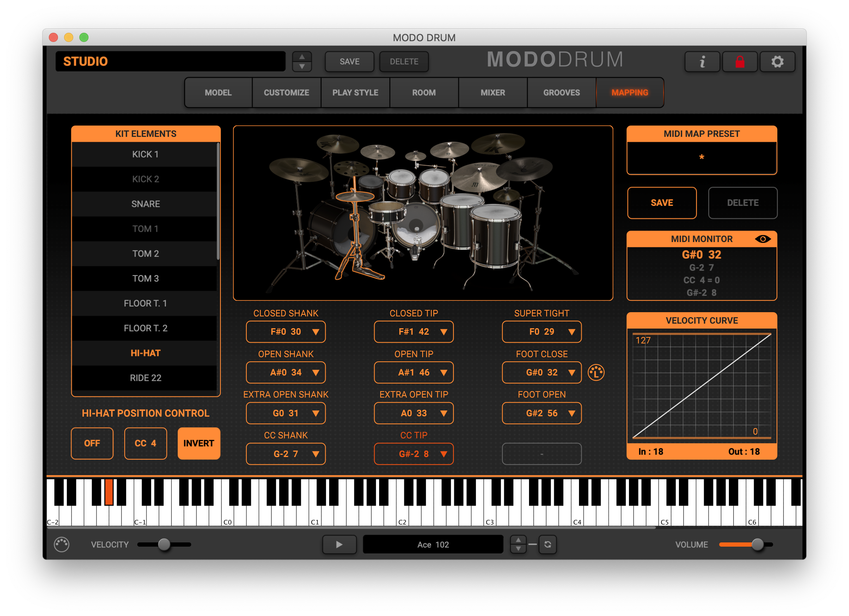Screen dimensions: 849x616
Task: Click the VELOCITY slider knob
Action: pyautogui.click(x=164, y=544)
